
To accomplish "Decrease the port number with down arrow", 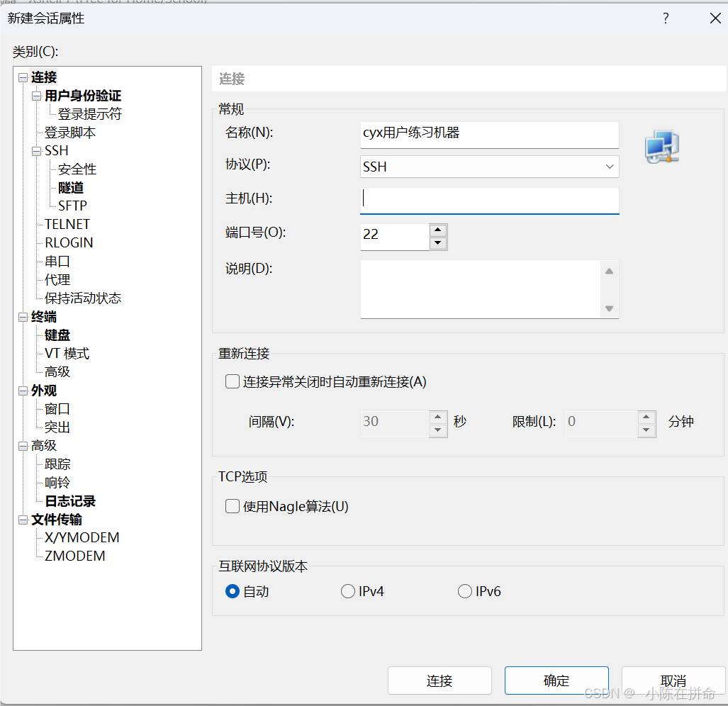I will click(438, 243).
